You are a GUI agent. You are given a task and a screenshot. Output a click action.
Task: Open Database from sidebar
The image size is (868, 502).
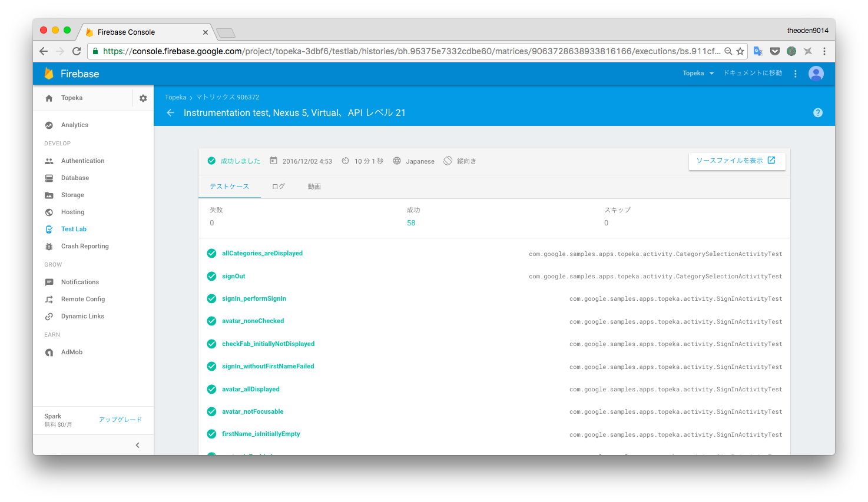click(75, 178)
